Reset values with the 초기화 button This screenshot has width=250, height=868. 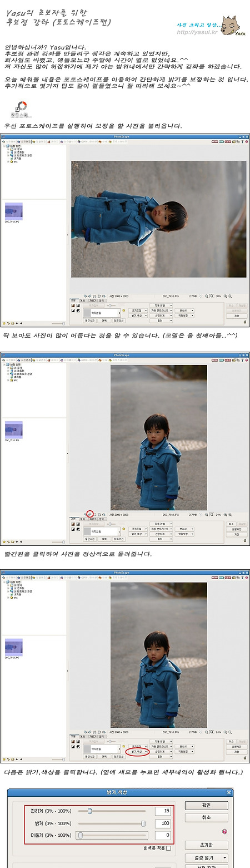tap(206, 845)
